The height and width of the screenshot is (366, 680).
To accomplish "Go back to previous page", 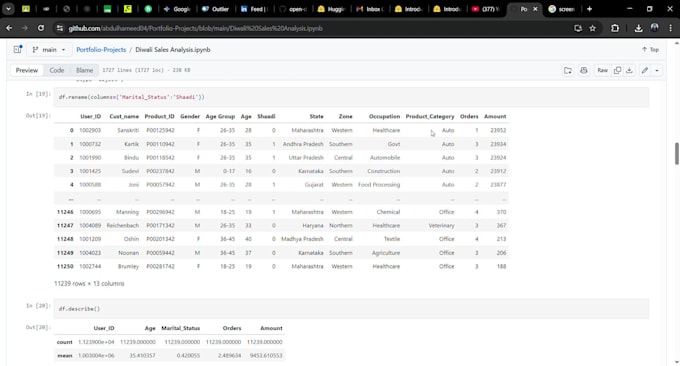I will 9,28.
